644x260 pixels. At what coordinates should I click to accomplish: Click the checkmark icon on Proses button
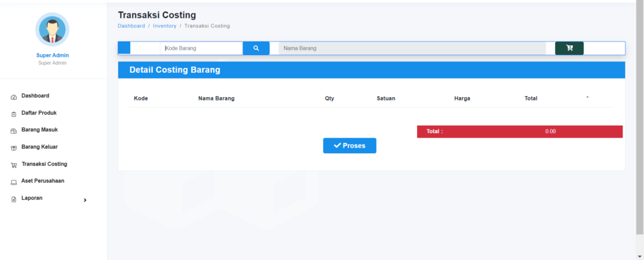337,146
